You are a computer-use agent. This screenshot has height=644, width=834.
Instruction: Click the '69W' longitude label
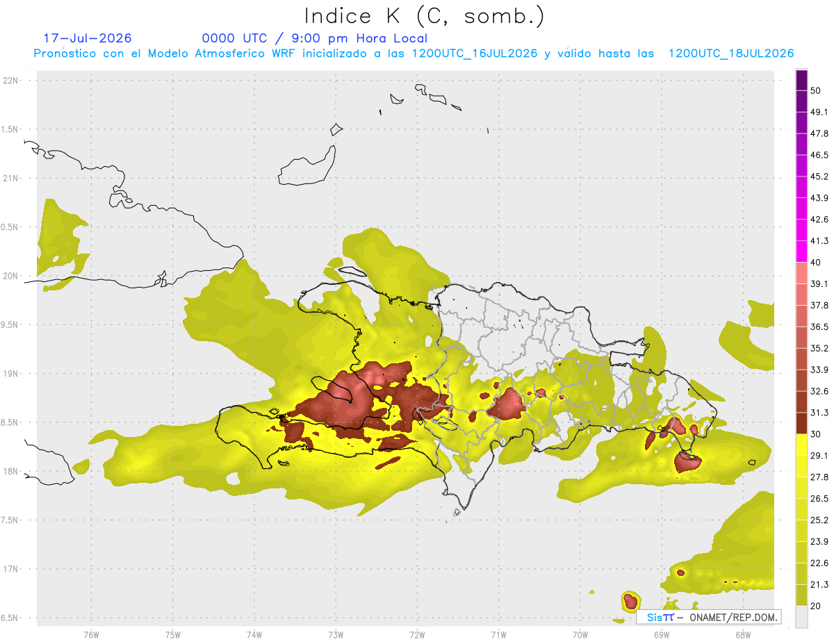coord(662,634)
